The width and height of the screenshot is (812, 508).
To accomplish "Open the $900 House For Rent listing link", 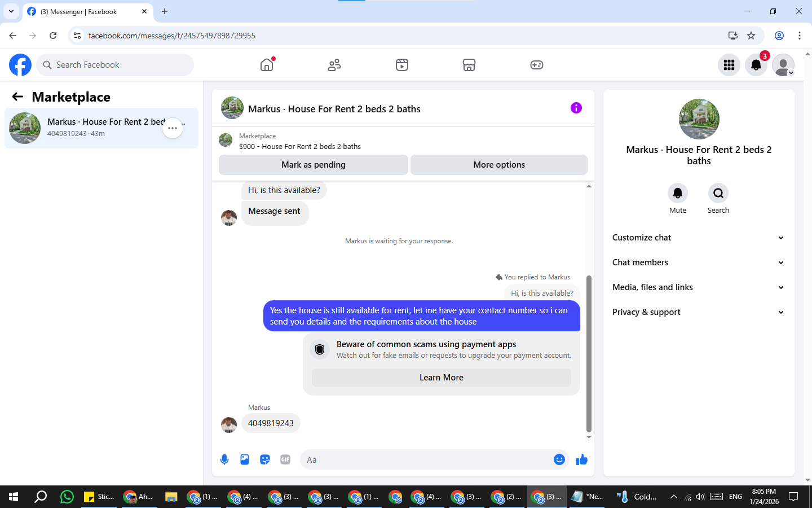I will pos(300,146).
